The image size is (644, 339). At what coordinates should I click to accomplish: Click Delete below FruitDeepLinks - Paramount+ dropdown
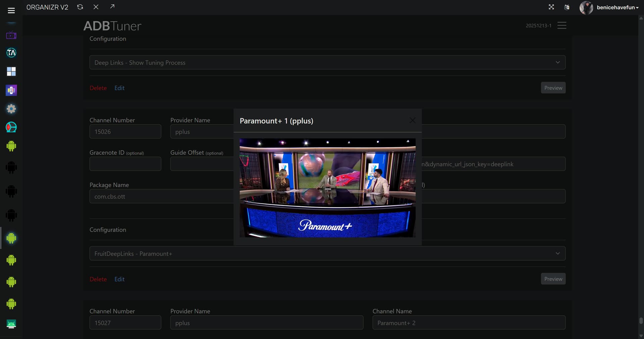coord(98,279)
